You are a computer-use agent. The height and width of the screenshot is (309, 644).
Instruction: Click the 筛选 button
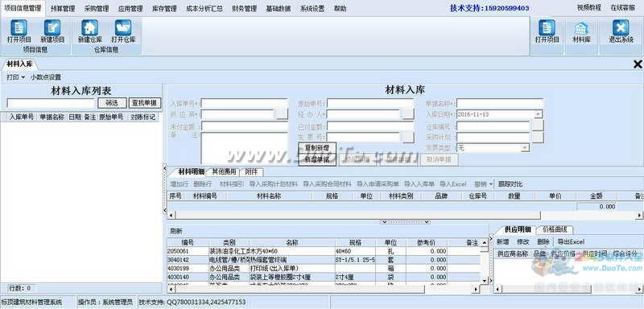click(x=112, y=103)
